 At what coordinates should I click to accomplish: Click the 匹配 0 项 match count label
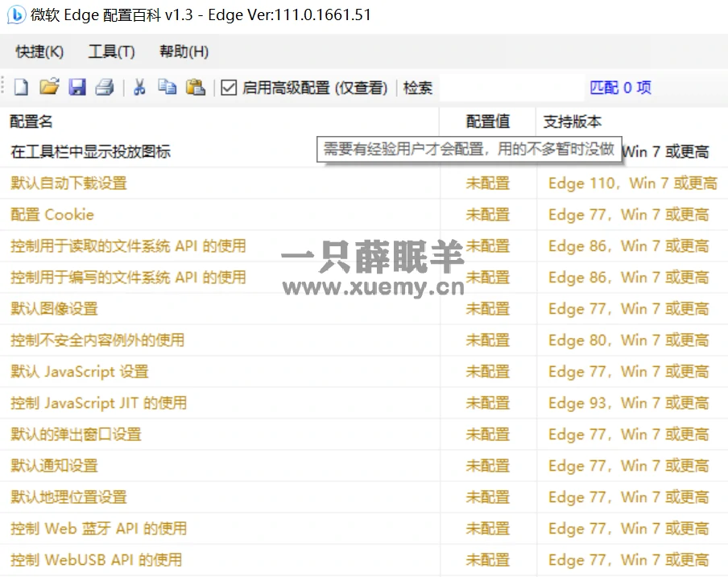[x=620, y=87]
